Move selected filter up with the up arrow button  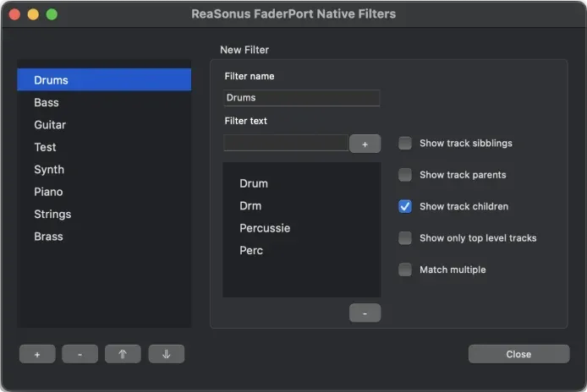click(x=123, y=354)
